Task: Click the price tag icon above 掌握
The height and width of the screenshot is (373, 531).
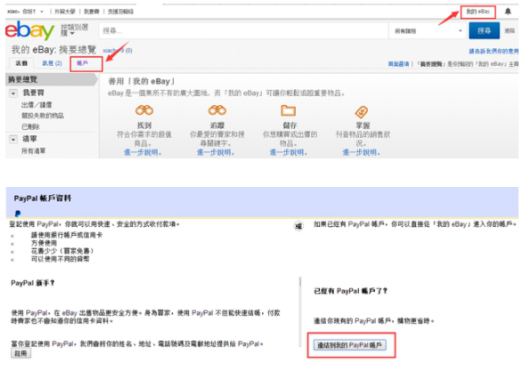Action: (361, 112)
